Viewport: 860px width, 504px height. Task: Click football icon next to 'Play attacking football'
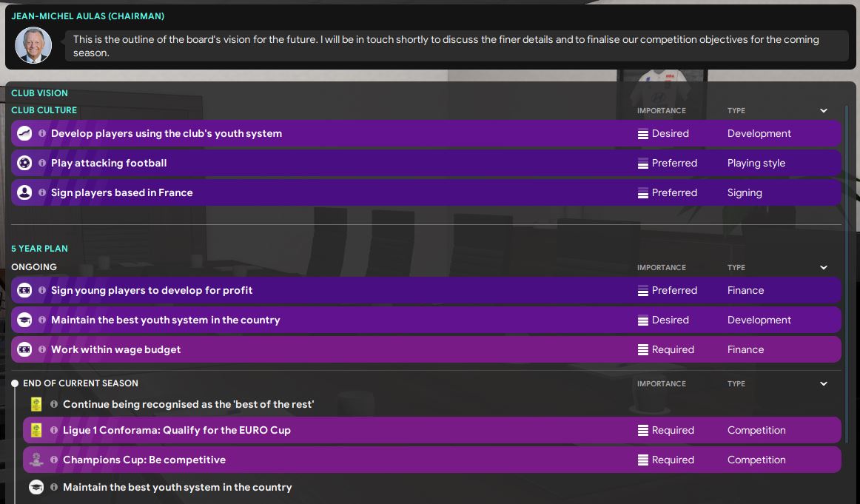[x=24, y=164]
